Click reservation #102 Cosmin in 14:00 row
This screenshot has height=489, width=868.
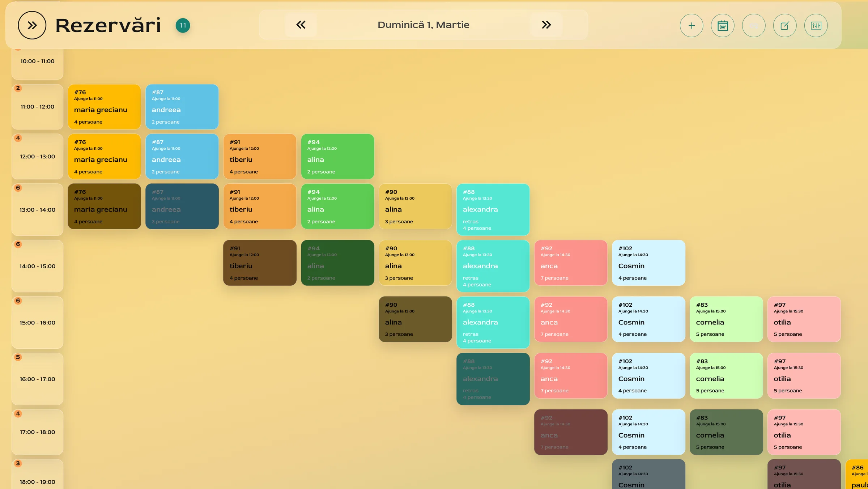(648, 263)
